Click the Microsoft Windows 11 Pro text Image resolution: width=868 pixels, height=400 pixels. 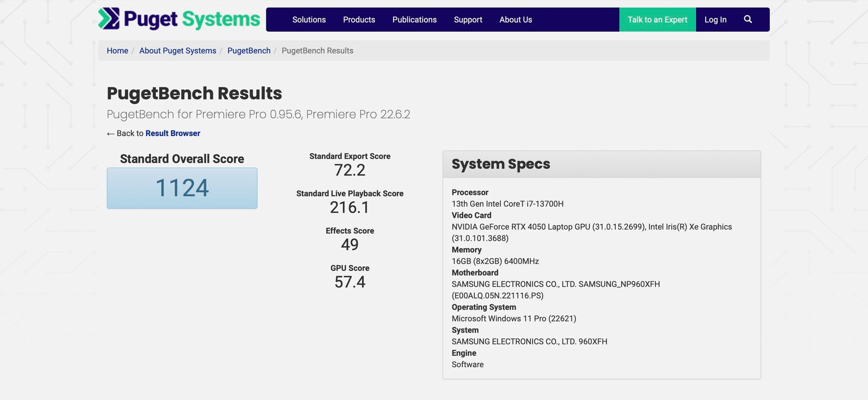(514, 319)
